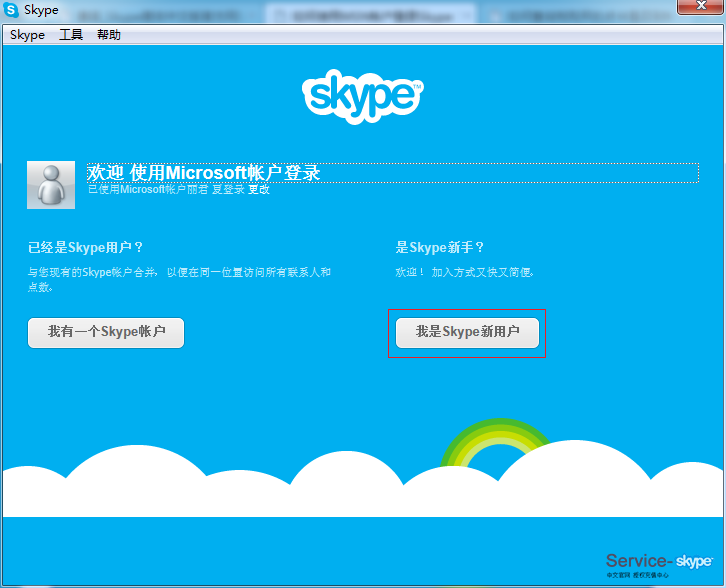
Task: Click the Skype icon in the title bar
Action: [x=11, y=10]
